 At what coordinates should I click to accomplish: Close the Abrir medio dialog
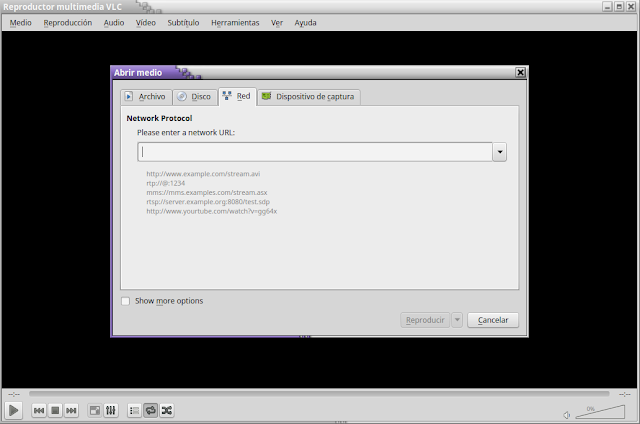[520, 72]
